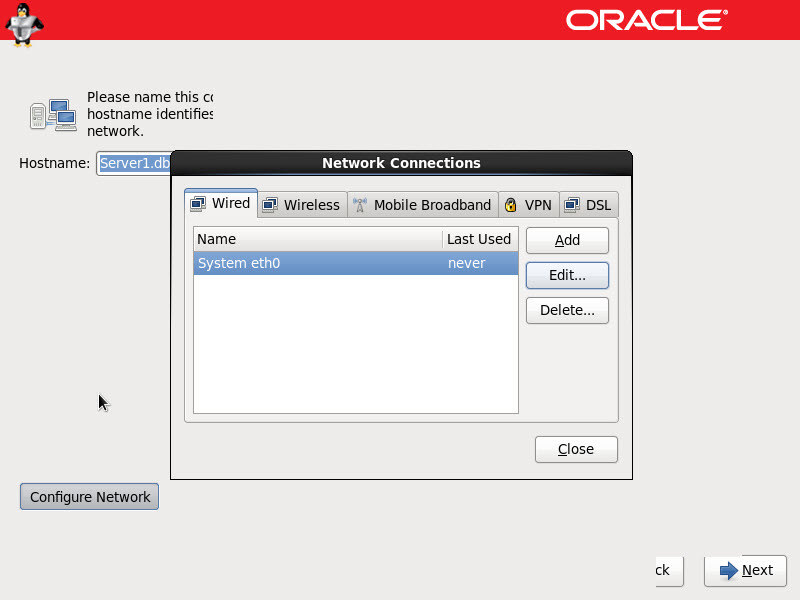The width and height of the screenshot is (800, 600).
Task: Click the VPN padlock icon
Action: [510, 205]
